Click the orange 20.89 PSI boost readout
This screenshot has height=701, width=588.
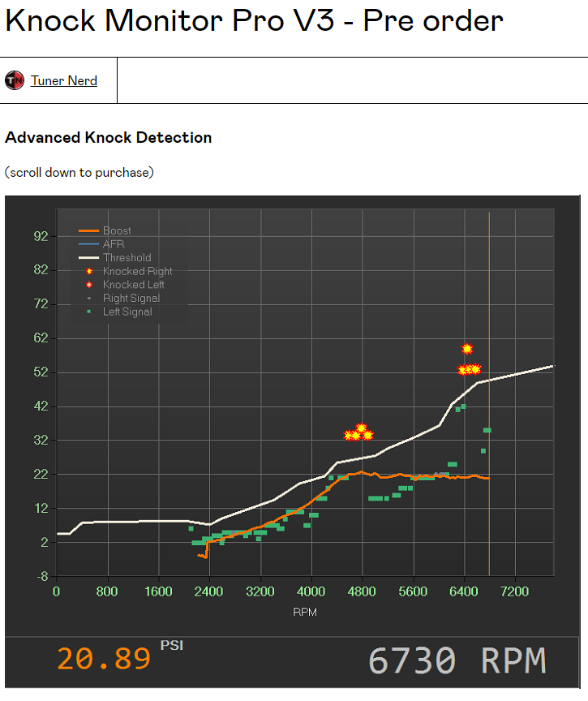[104, 659]
